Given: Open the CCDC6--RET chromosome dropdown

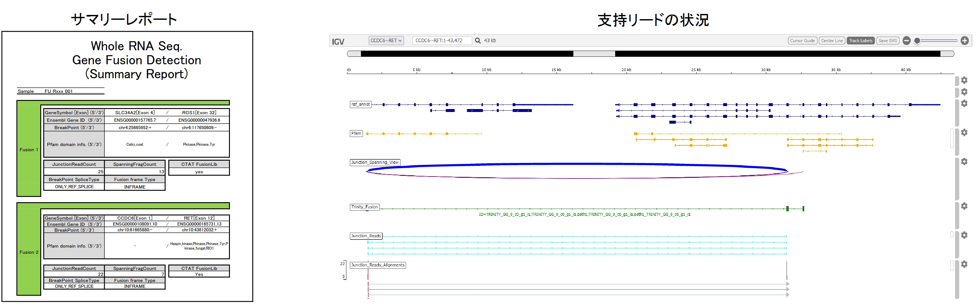Looking at the screenshot, I should pyautogui.click(x=386, y=41).
